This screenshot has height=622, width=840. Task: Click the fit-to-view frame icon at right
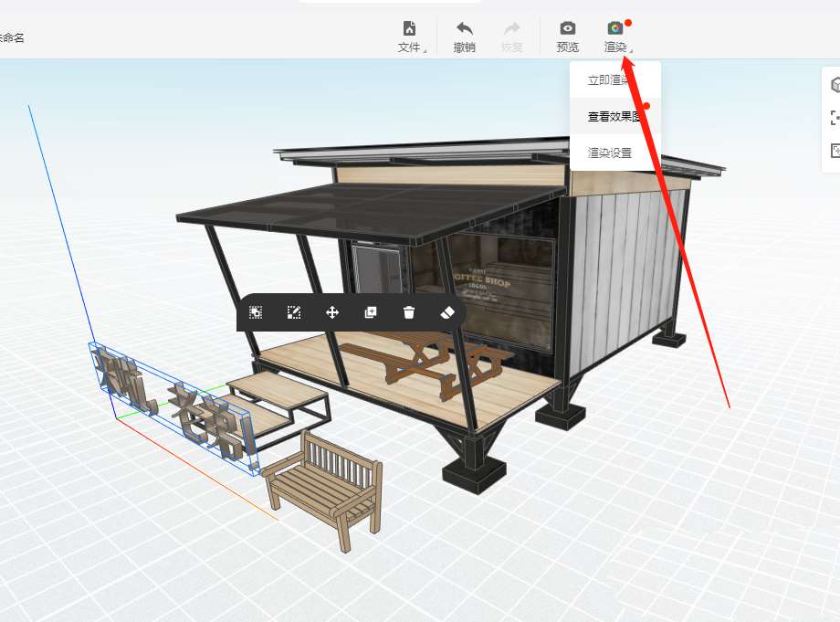(834, 118)
